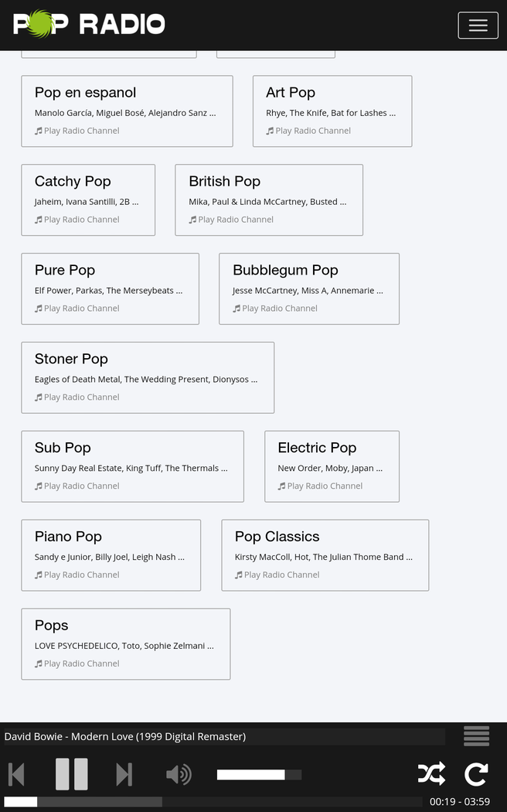Screen dimensions: 507x812
Task: Click the Pop Radio logo
Action: coord(89,24)
